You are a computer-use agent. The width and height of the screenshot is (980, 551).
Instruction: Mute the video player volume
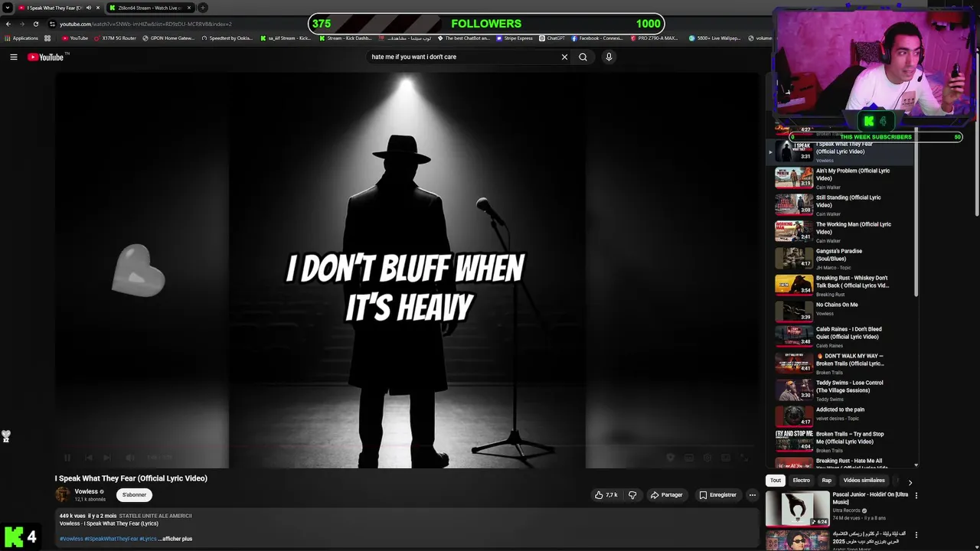tap(129, 458)
